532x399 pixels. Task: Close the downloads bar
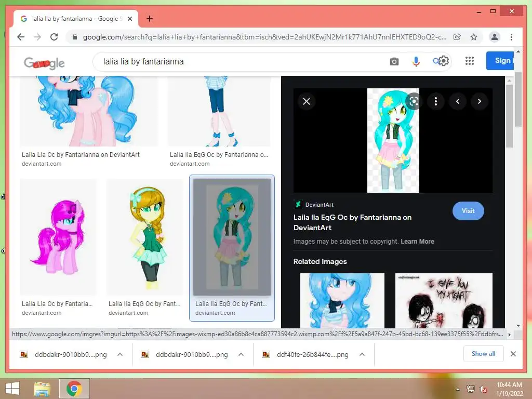click(513, 354)
